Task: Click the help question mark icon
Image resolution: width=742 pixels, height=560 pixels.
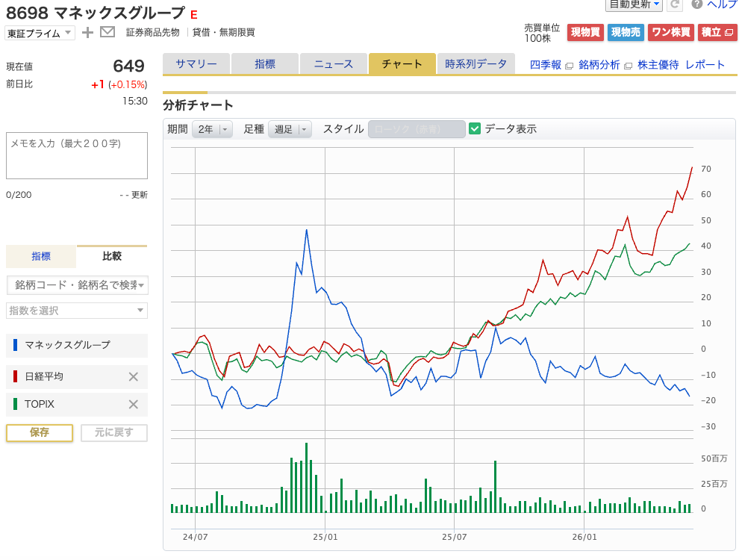Action: tap(696, 4)
